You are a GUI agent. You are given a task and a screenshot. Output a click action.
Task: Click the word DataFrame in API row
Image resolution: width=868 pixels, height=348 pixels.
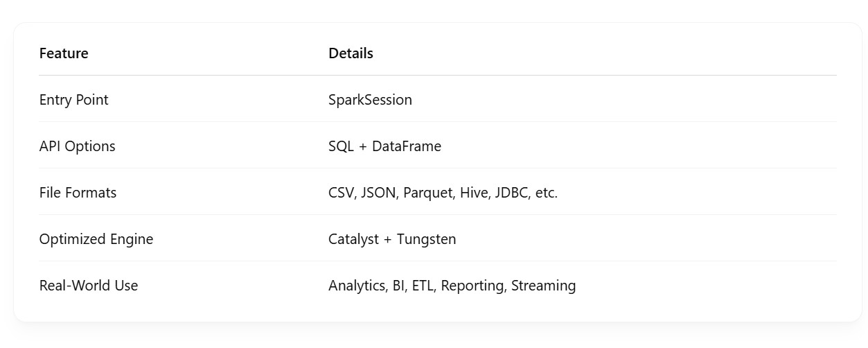pyautogui.click(x=407, y=146)
